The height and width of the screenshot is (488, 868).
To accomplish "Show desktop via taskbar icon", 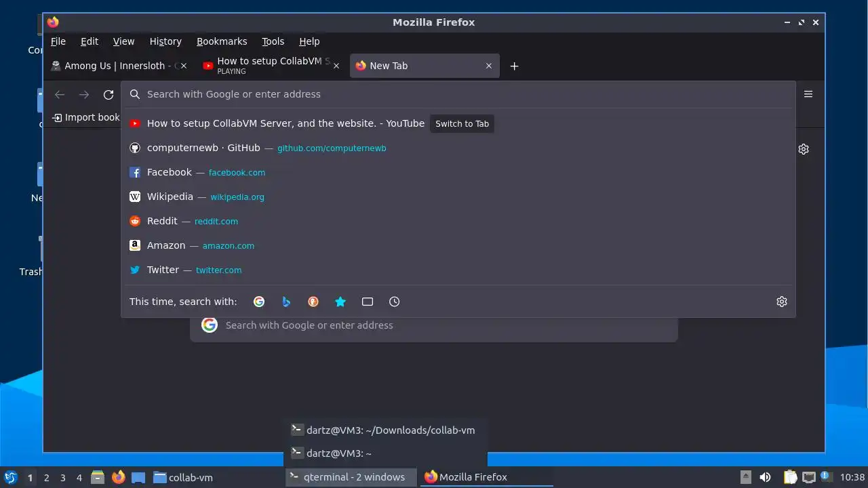I will point(138,477).
